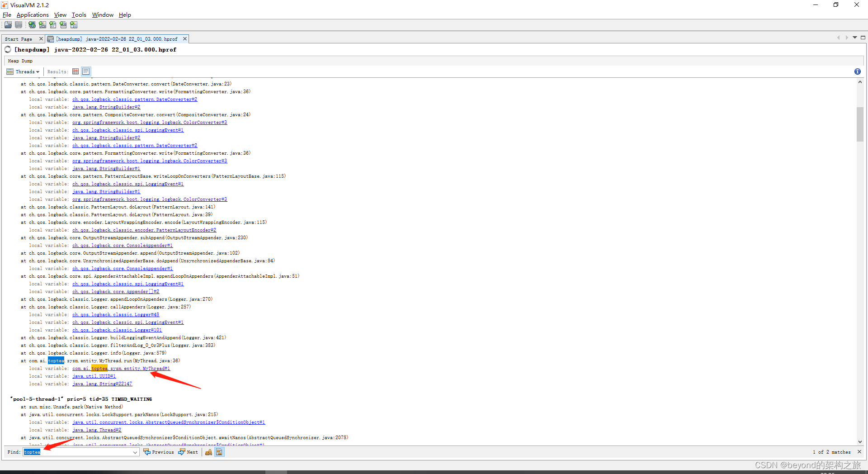Click the Logger.info stack frame line

(94, 353)
